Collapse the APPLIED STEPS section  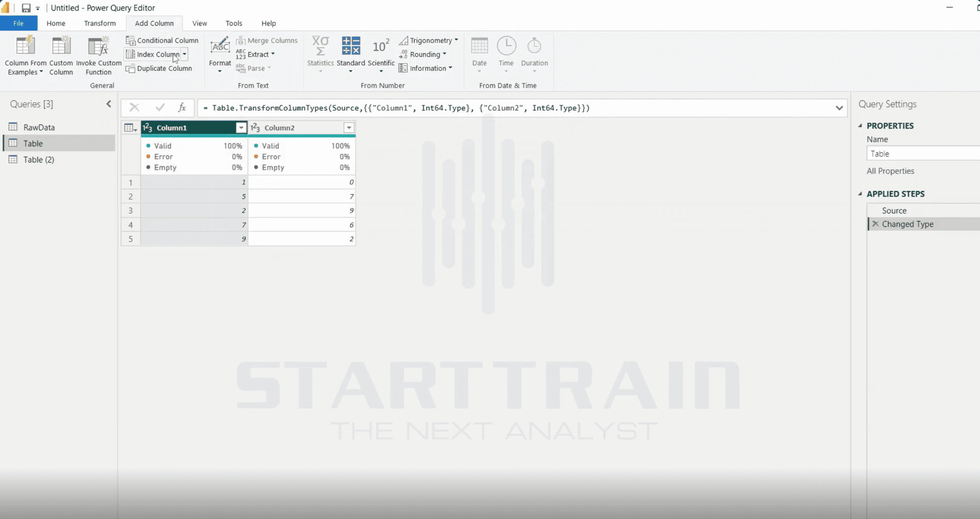(861, 194)
